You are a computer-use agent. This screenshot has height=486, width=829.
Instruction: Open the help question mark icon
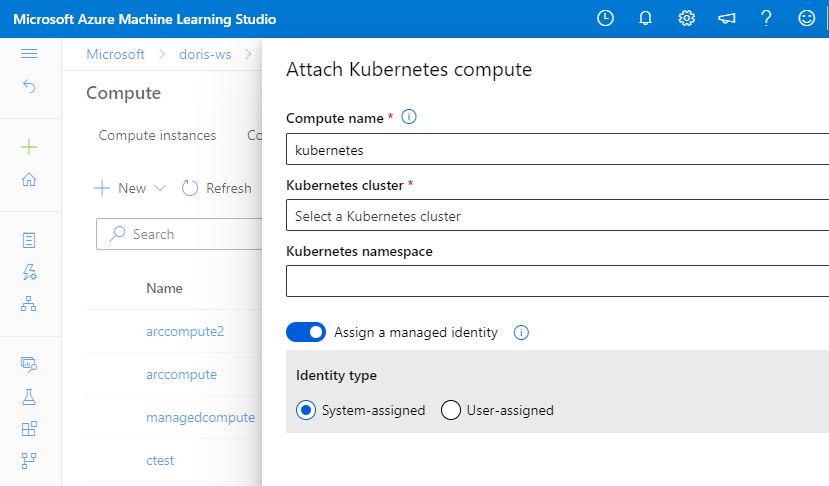(x=766, y=18)
